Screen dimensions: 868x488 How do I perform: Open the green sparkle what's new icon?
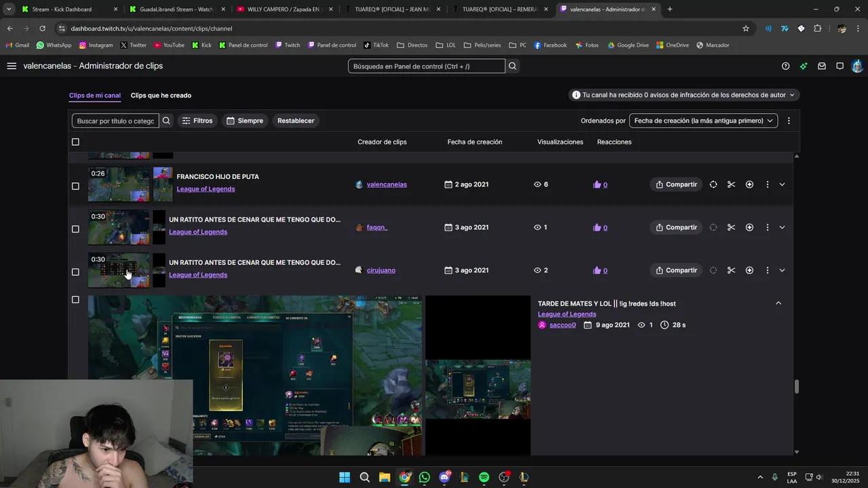(804, 66)
